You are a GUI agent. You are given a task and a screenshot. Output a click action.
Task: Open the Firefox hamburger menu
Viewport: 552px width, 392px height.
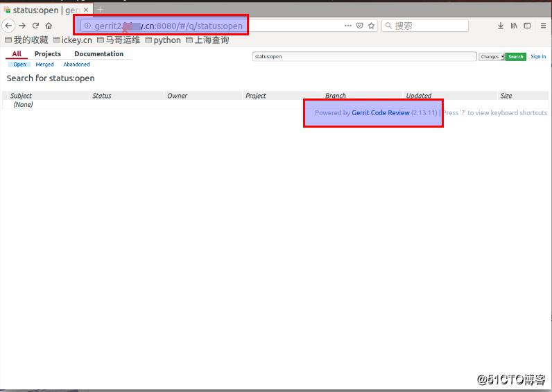541,26
